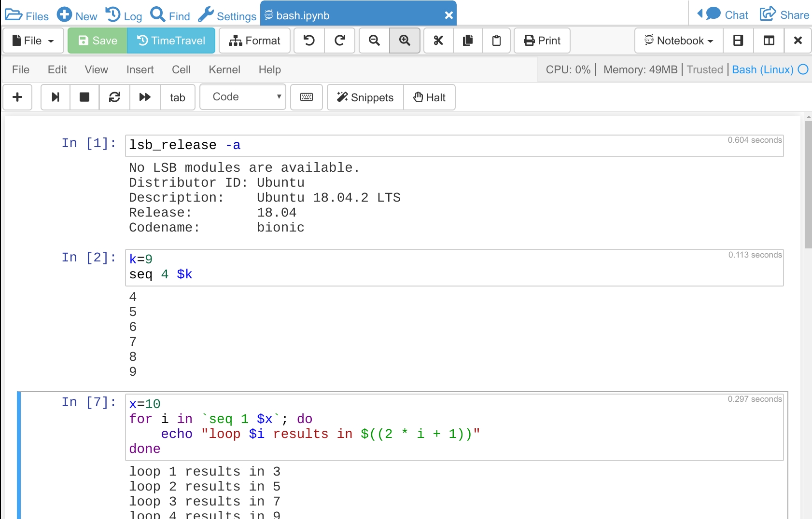Cut the cell with the scissors icon

438,41
